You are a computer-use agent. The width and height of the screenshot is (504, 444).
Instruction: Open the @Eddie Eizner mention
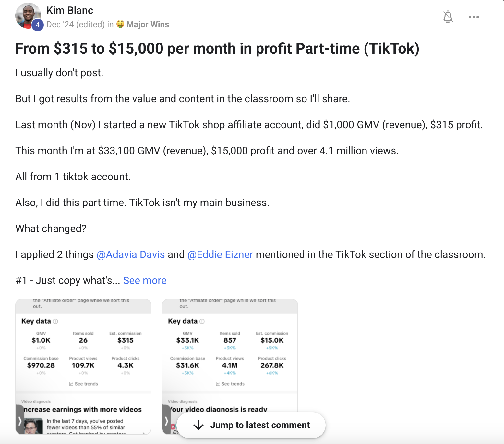coord(220,254)
